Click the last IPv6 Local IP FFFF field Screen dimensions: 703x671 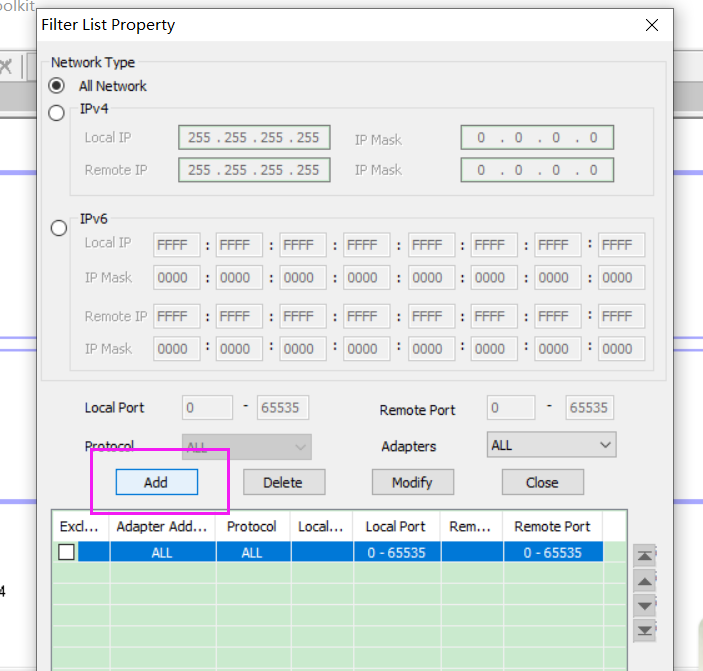click(621, 245)
